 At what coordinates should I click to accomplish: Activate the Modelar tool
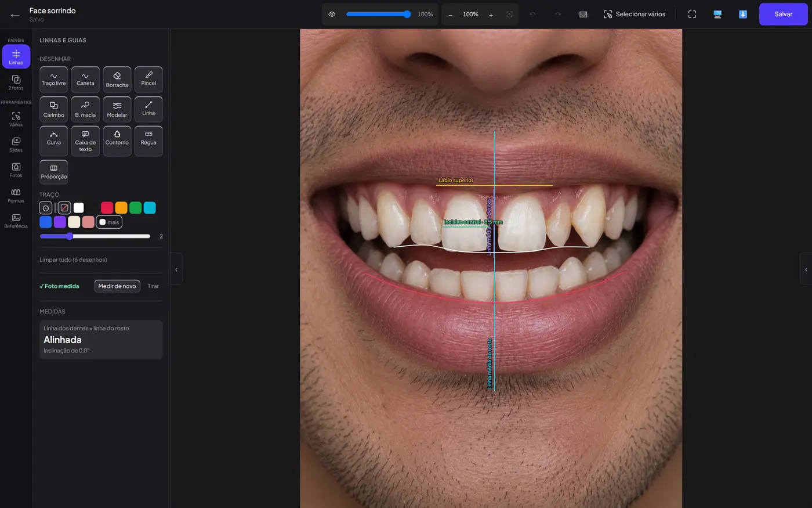tap(117, 109)
